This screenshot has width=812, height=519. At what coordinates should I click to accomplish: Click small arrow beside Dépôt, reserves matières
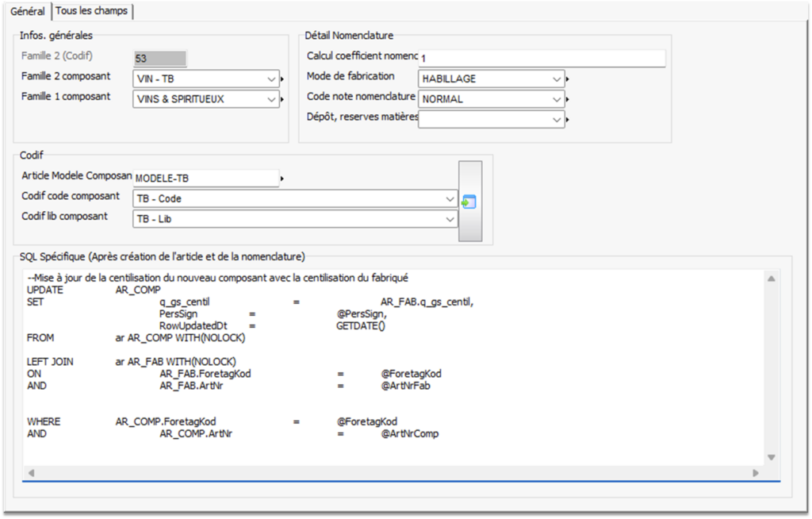pos(568,120)
